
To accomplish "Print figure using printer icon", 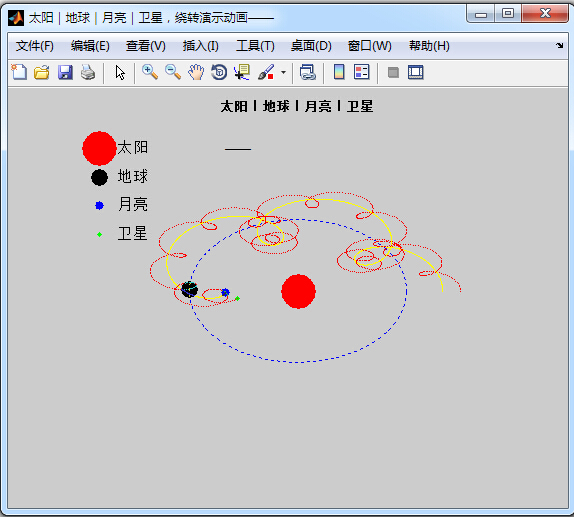I will pyautogui.click(x=88, y=72).
